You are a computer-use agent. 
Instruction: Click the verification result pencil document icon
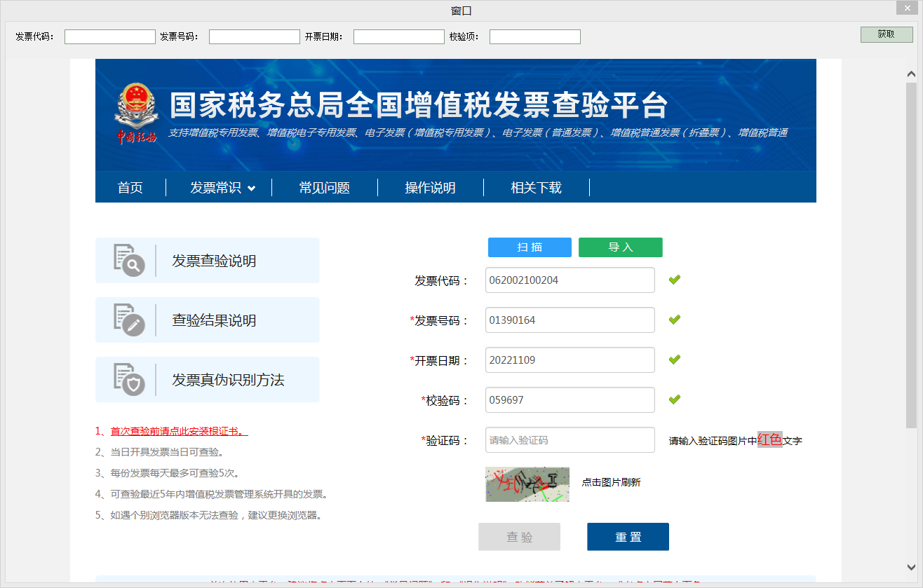click(x=128, y=320)
